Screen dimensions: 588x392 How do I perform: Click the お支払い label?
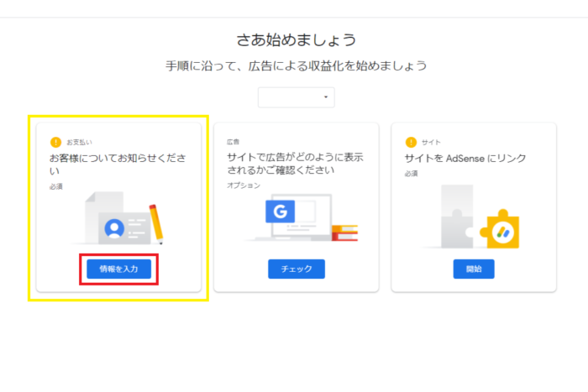pyautogui.click(x=79, y=143)
